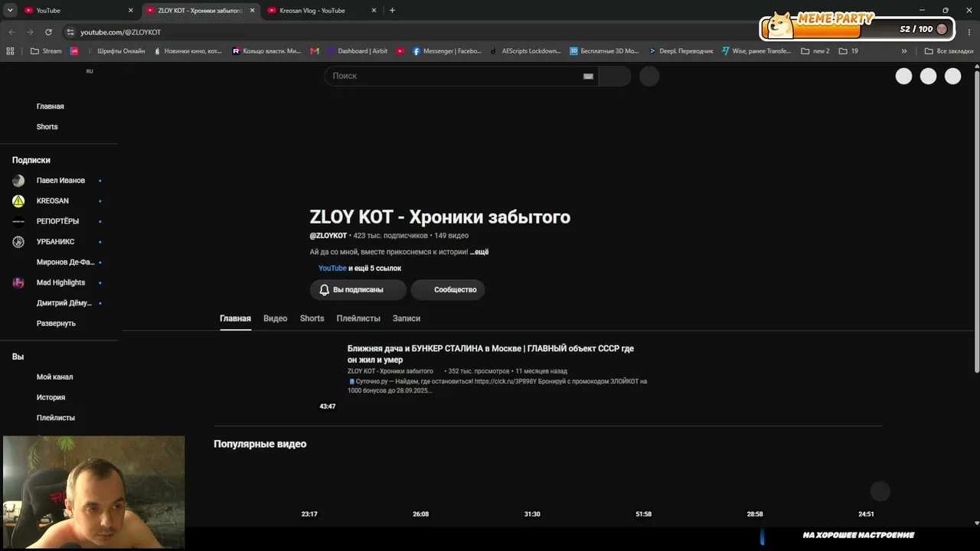The width and height of the screenshot is (980, 551).
Task: Open the Chrome apps grid shortcut
Action: pos(10,51)
